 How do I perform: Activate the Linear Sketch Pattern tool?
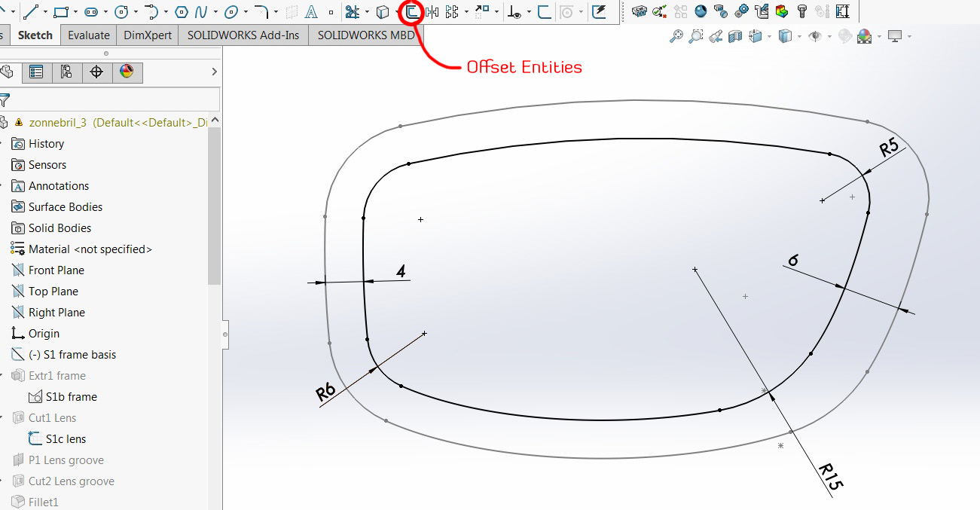point(452,11)
